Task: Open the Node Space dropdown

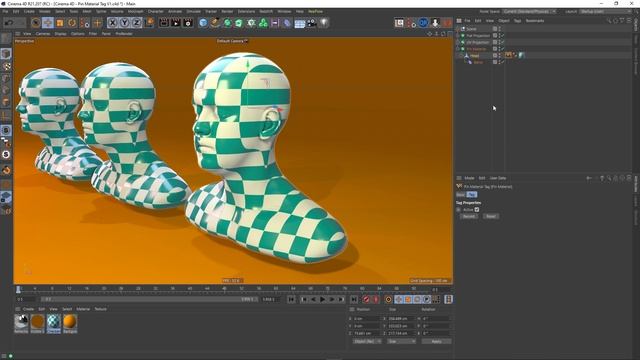Action: (529, 11)
